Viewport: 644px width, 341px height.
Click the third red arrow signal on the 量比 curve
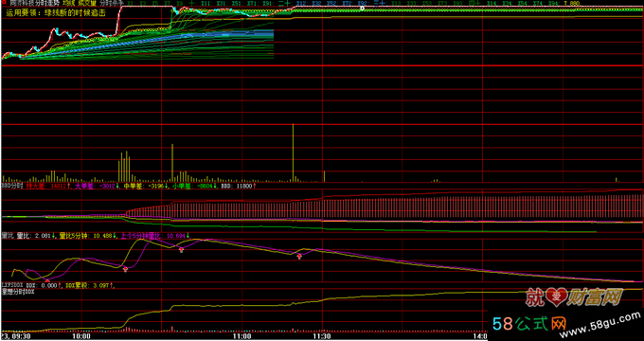(x=300, y=257)
